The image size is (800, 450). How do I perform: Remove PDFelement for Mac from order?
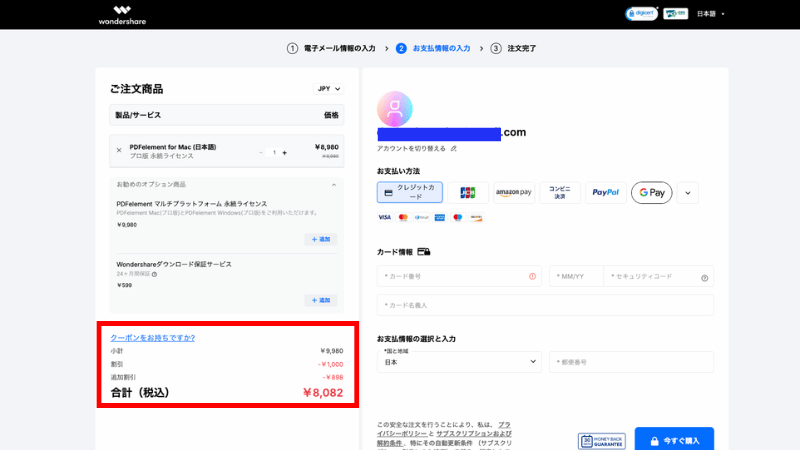click(x=119, y=151)
